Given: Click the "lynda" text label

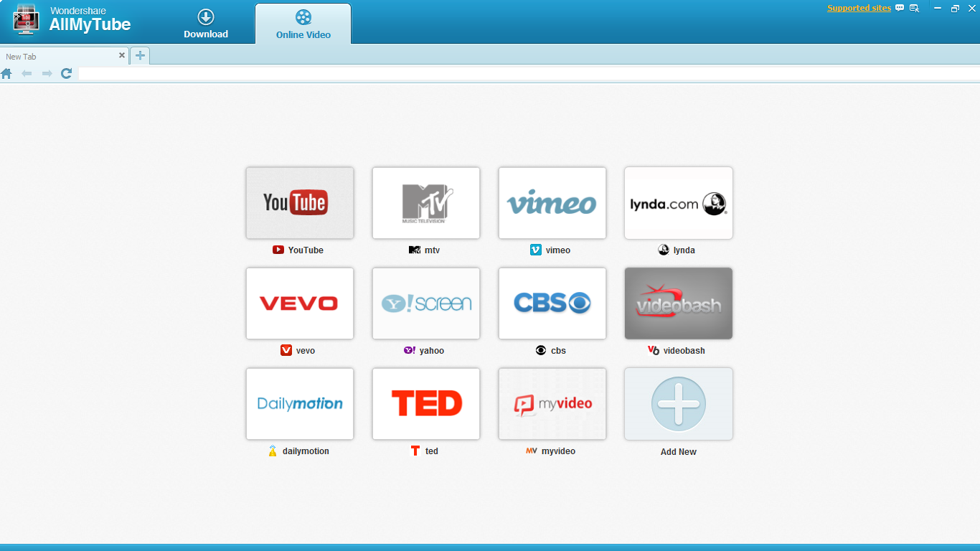Looking at the screenshot, I should (684, 250).
